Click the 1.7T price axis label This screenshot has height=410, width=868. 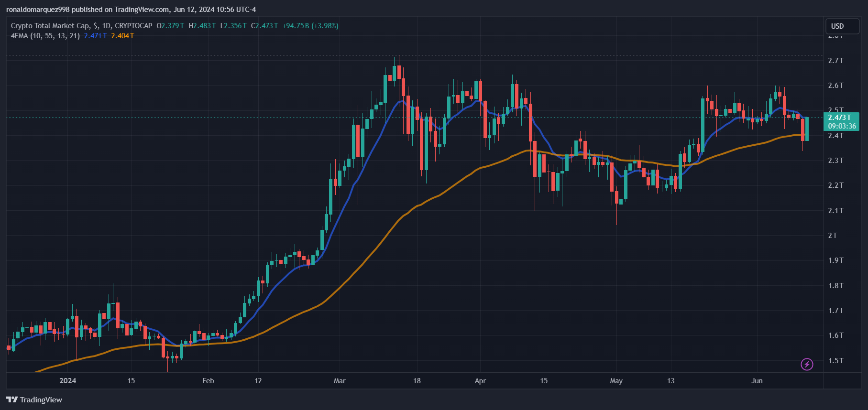point(836,311)
